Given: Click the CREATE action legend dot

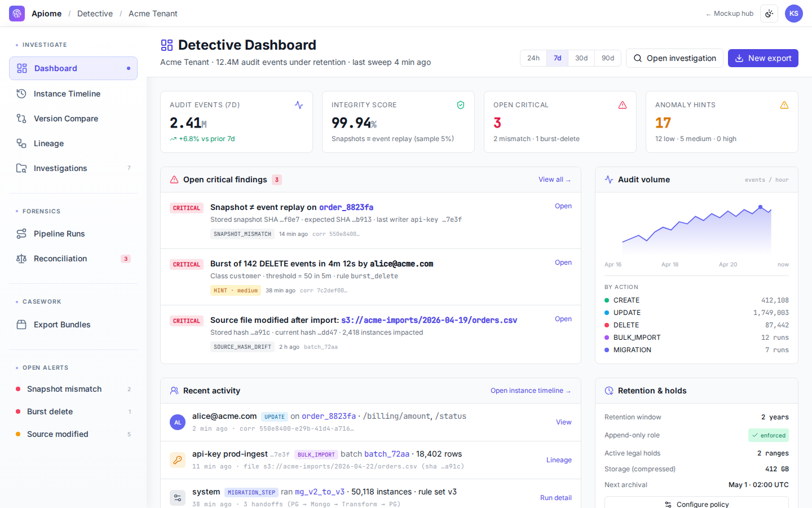Looking at the screenshot, I should [x=607, y=300].
